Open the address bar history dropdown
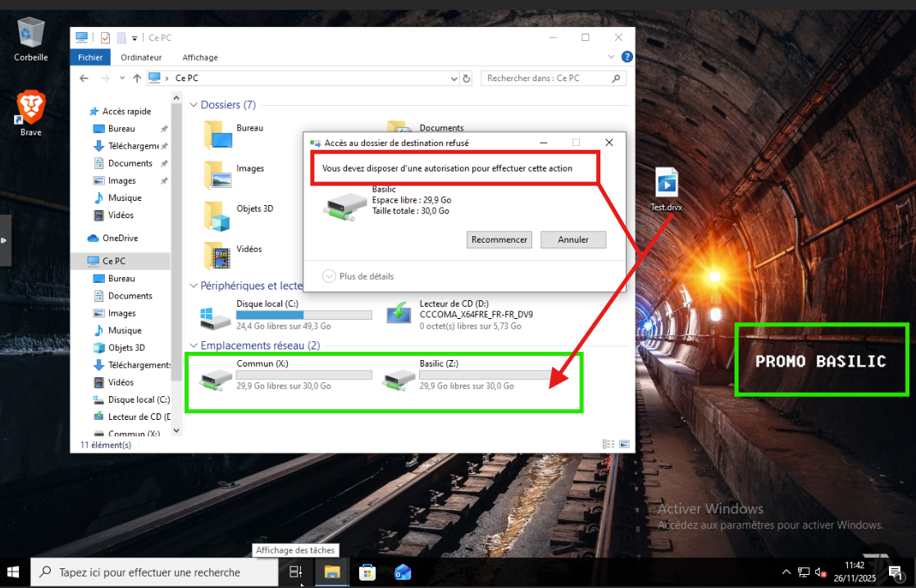Viewport: 916px width, 588px height. click(454, 79)
